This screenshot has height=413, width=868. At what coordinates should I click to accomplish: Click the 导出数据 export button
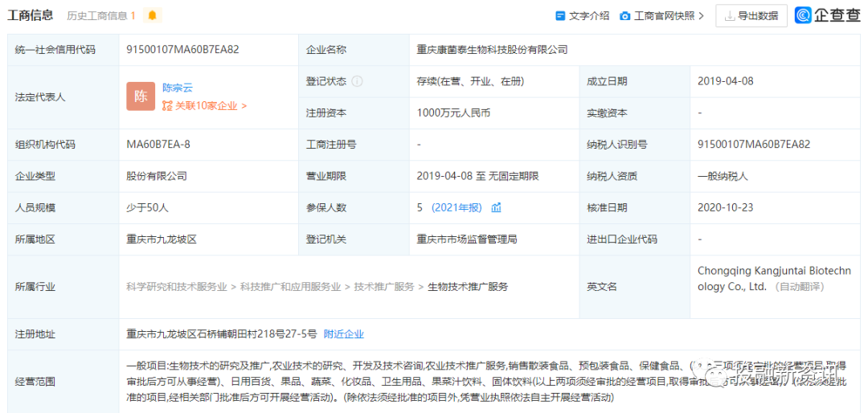751,15
